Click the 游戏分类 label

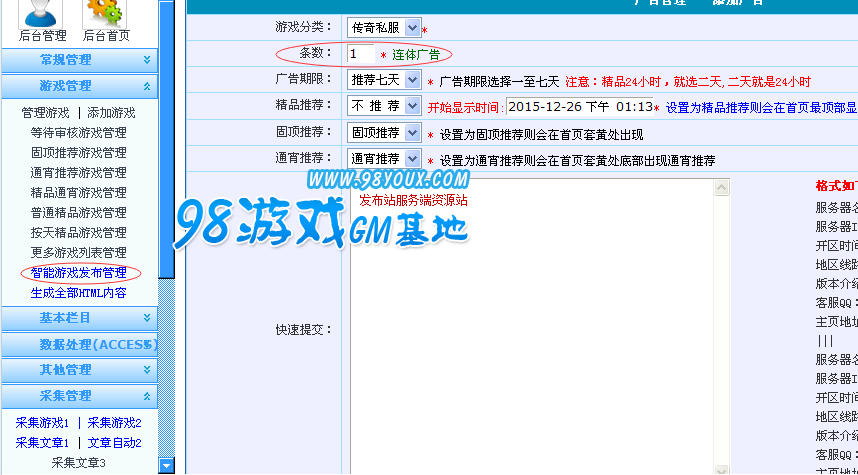[304, 26]
